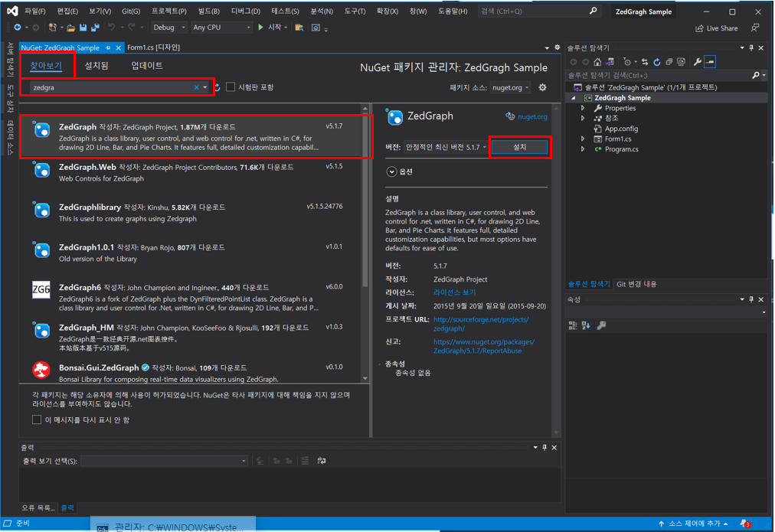
Task: Click the New Project icon in the toolbar
Action: click(52, 28)
